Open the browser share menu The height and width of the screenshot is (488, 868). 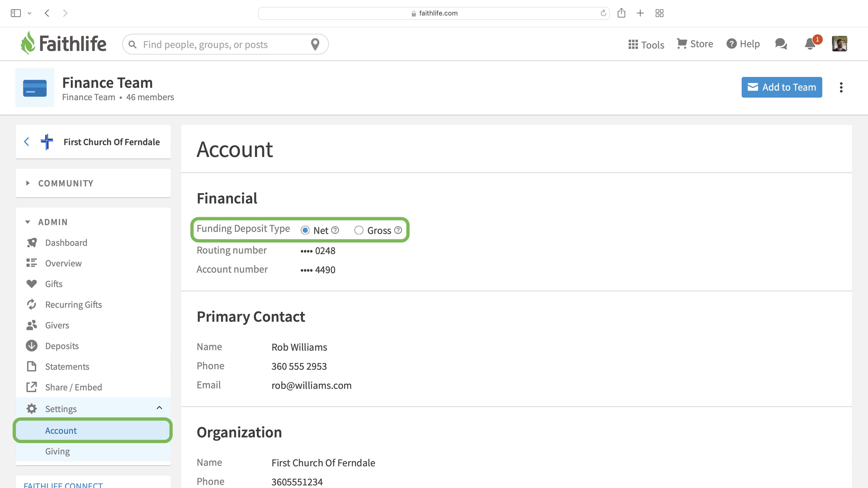pos(621,13)
